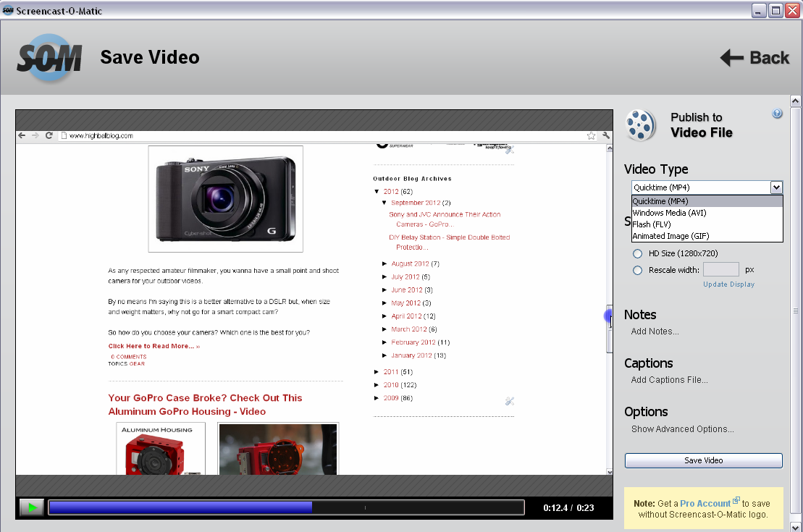Image resolution: width=803 pixels, height=532 pixels.
Task: Click browser forward arrow in preview
Action: coord(35,135)
